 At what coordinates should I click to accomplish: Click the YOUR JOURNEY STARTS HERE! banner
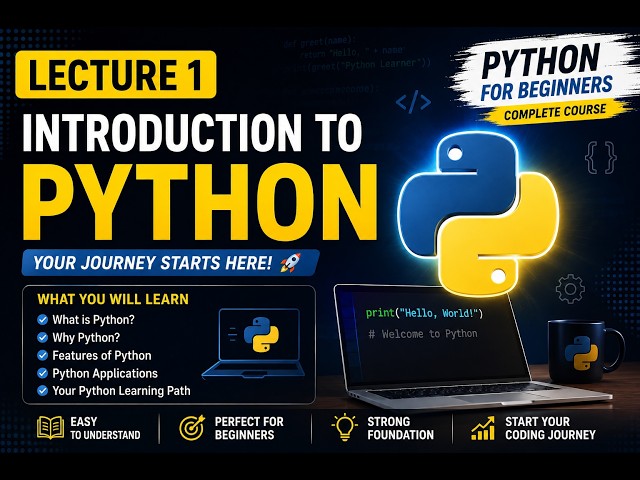point(170,262)
